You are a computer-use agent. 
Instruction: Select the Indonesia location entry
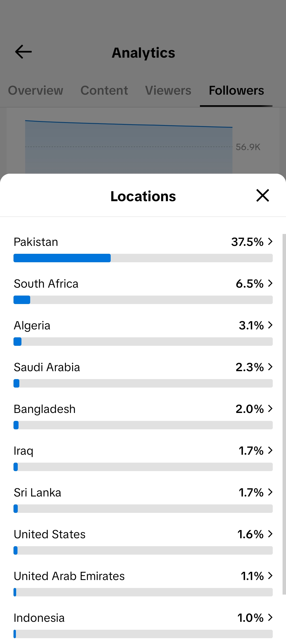tap(143, 624)
